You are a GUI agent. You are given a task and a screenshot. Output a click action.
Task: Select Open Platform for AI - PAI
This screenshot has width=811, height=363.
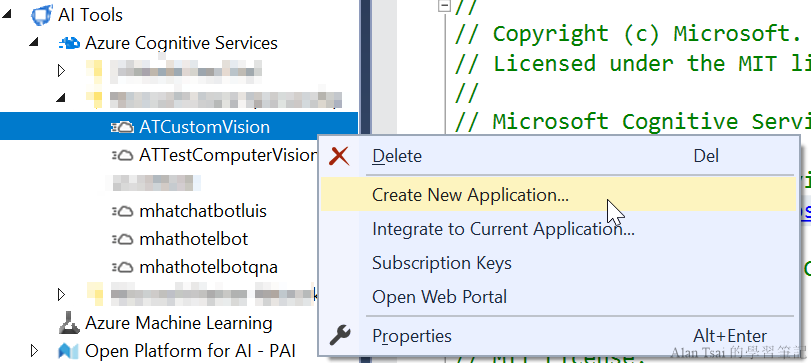pyautogui.click(x=190, y=351)
